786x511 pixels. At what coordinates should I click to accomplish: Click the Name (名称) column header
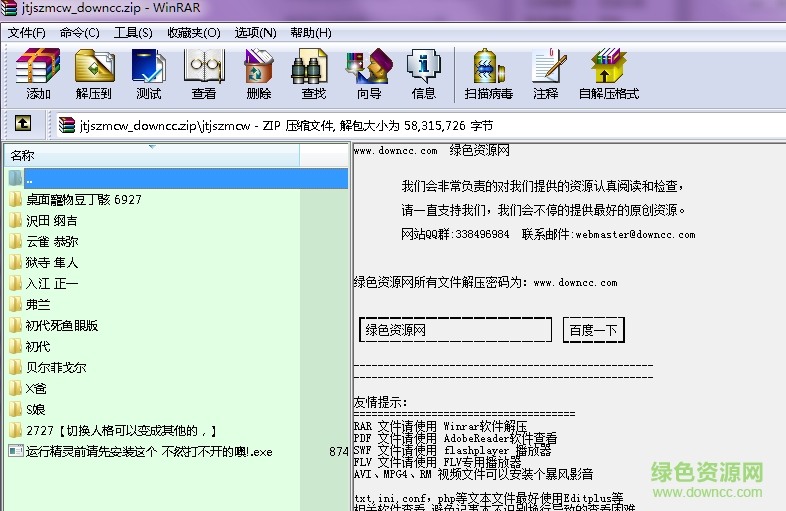152,155
